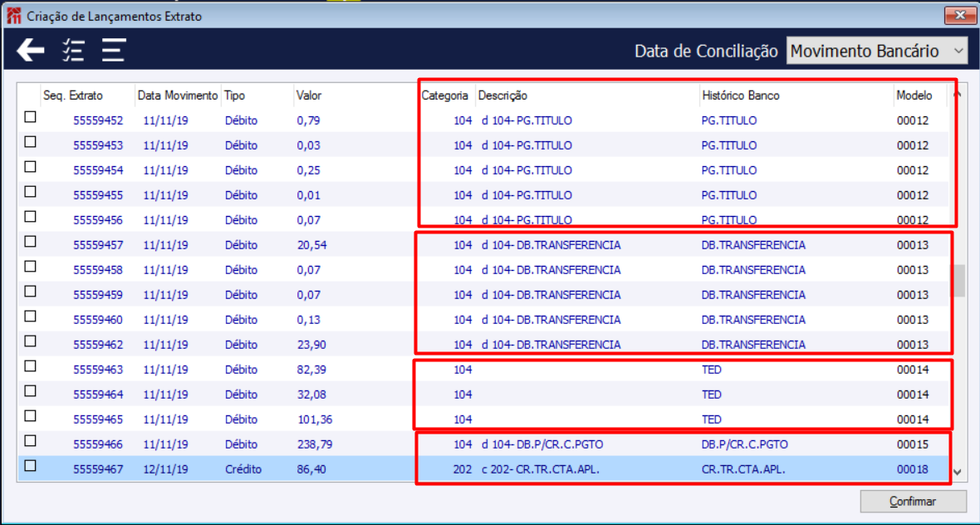Click the value 0,79 in row 55559452

(309, 120)
